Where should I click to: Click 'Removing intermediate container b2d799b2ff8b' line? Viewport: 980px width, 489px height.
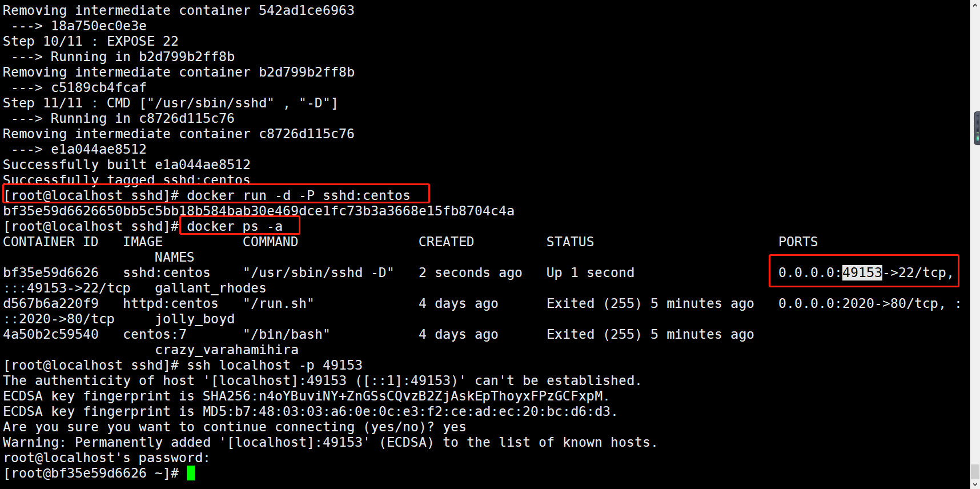179,72
